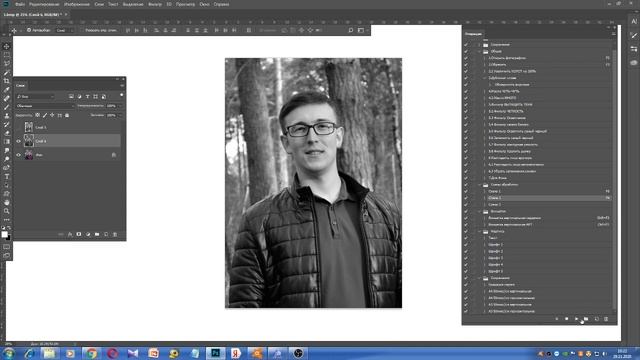Open the Справка menu
The width and height of the screenshot is (640, 360).
[221, 4]
